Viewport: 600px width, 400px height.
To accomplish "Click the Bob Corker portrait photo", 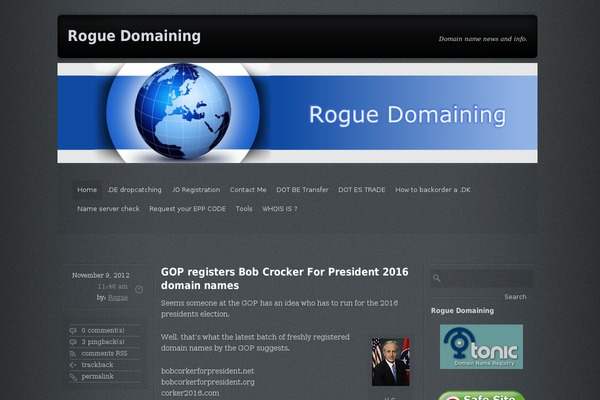I will click(391, 362).
